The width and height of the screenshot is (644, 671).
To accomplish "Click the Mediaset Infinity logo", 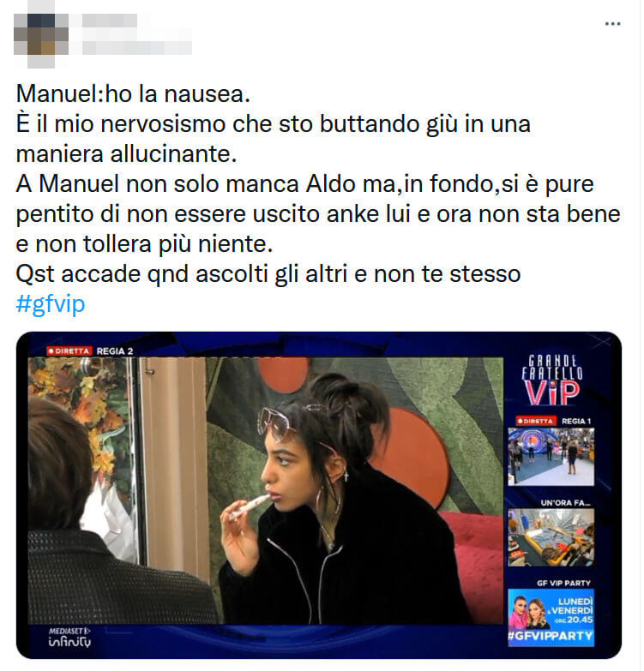I will click(69, 638).
